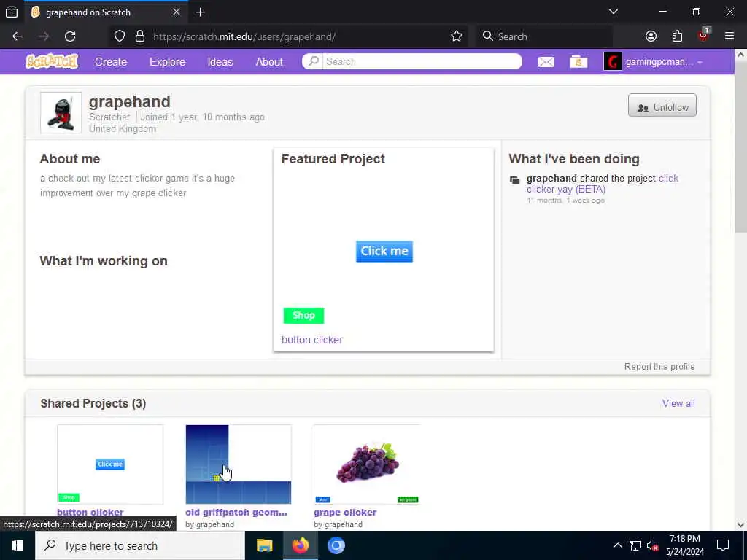Click the Shared Projects (3) heading
The height and width of the screenshot is (560, 747).
click(93, 403)
